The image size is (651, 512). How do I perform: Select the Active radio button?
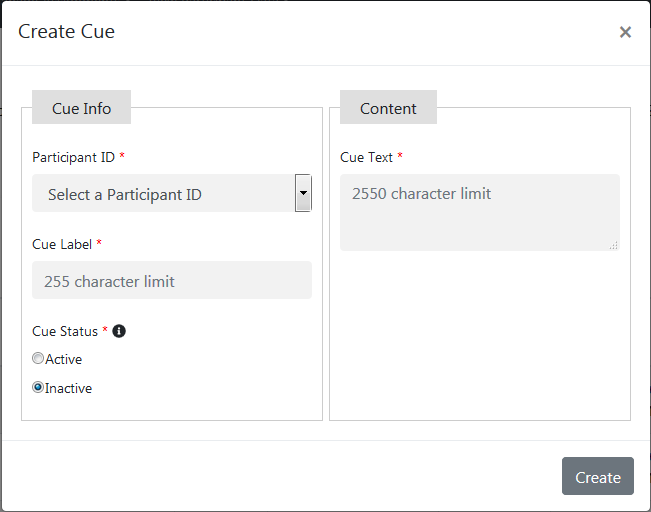coord(38,359)
